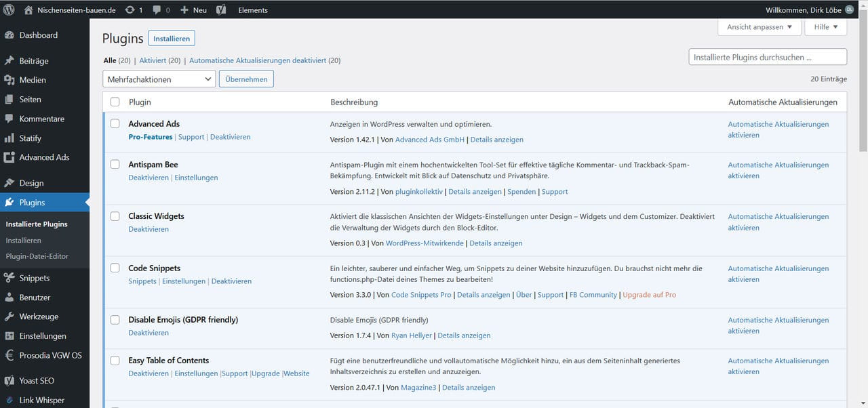The image size is (868, 408).
Task: Click the WordPress logo icon
Action: coord(9,9)
